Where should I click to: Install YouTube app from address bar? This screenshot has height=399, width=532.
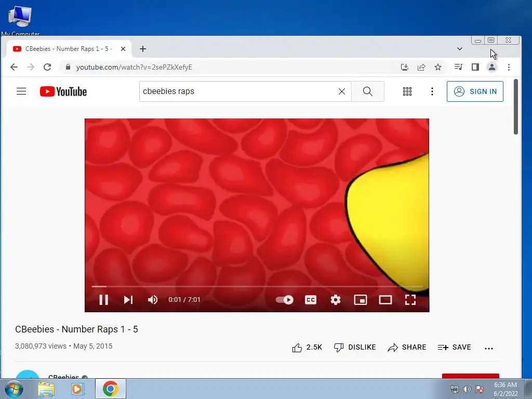(404, 67)
